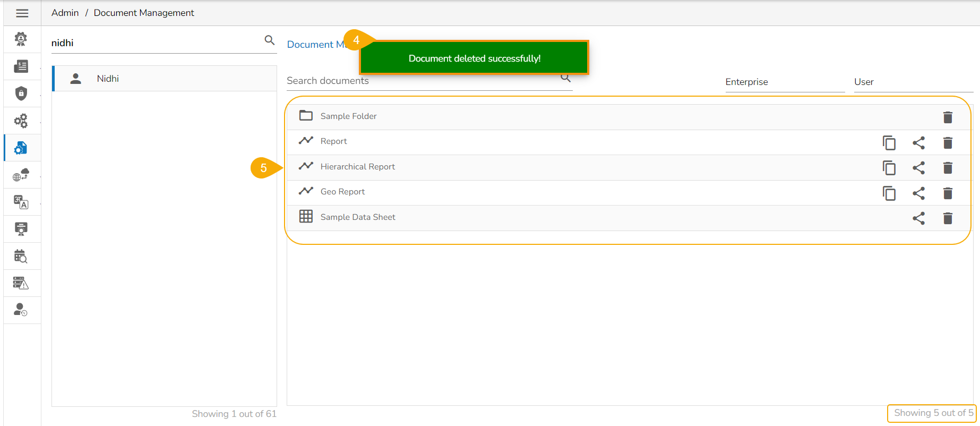Delete the Sample Data Sheet
Viewport: 980px width, 426px height.
(x=948, y=218)
